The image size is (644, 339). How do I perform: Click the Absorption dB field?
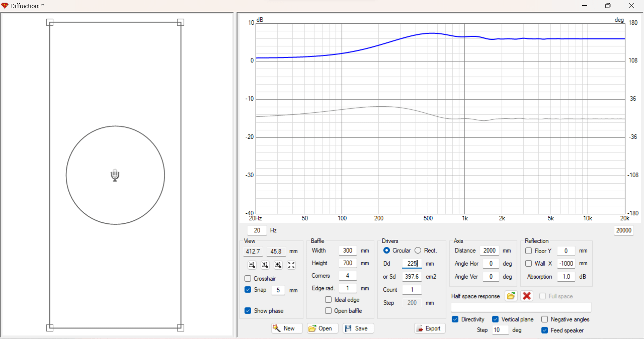pyautogui.click(x=566, y=277)
